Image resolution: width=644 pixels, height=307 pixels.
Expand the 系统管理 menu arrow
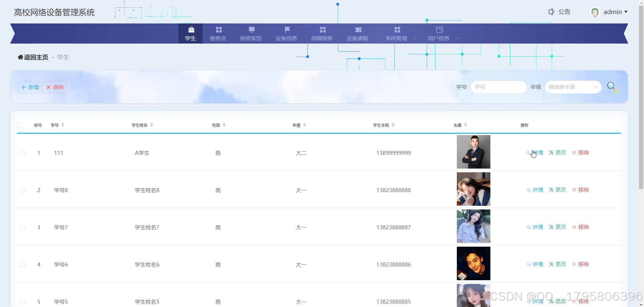tap(415, 39)
